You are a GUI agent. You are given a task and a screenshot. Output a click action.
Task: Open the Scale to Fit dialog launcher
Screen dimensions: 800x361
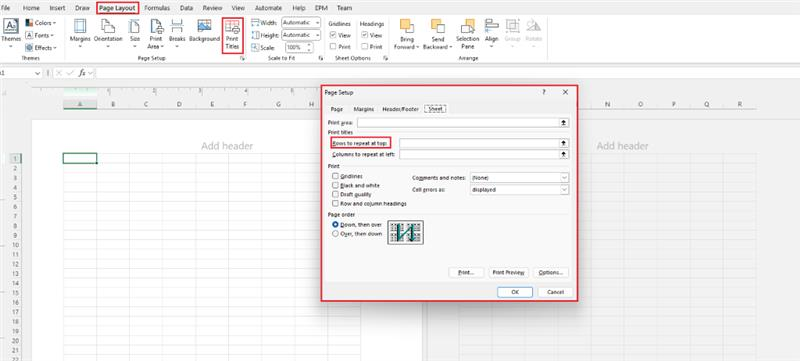pos(321,59)
